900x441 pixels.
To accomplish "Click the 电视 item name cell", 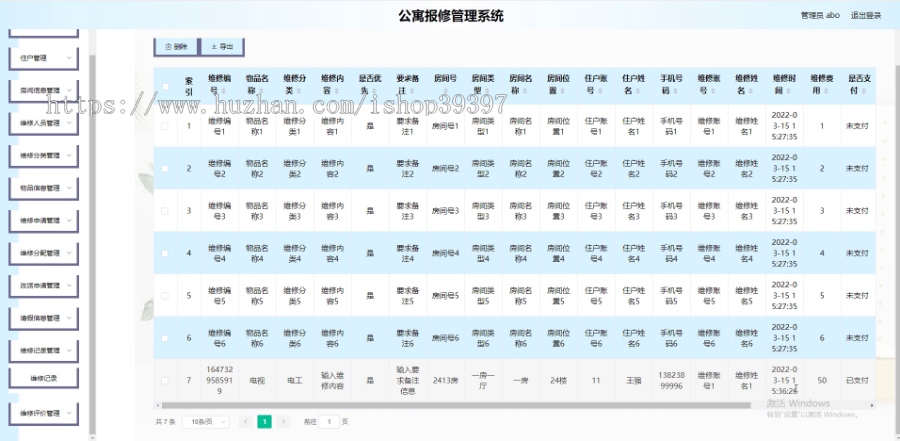I will point(257,381).
